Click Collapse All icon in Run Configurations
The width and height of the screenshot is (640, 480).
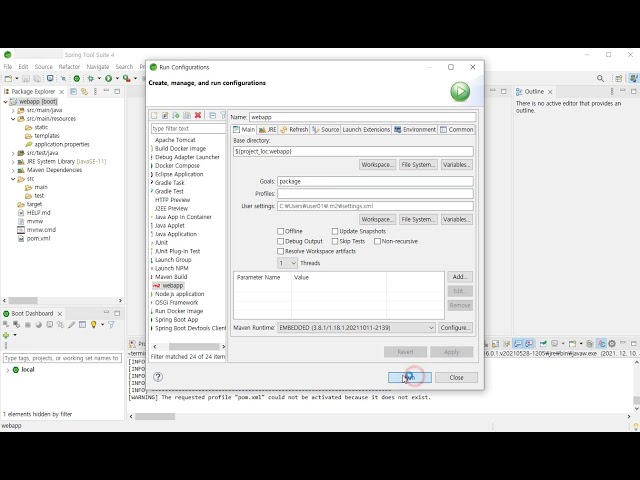pyautogui.click(x=213, y=116)
